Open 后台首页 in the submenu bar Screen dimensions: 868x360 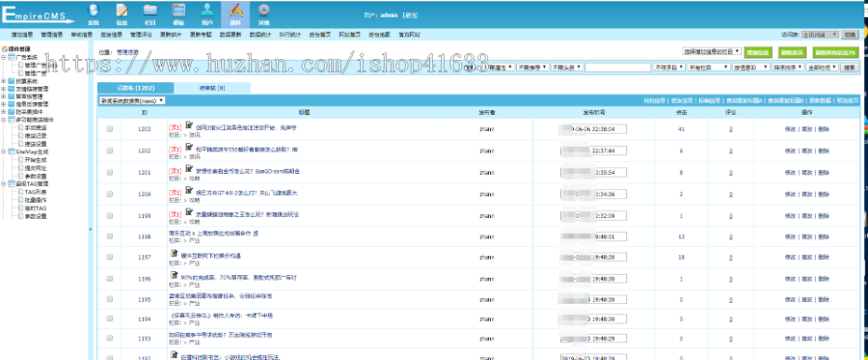pyautogui.click(x=319, y=35)
